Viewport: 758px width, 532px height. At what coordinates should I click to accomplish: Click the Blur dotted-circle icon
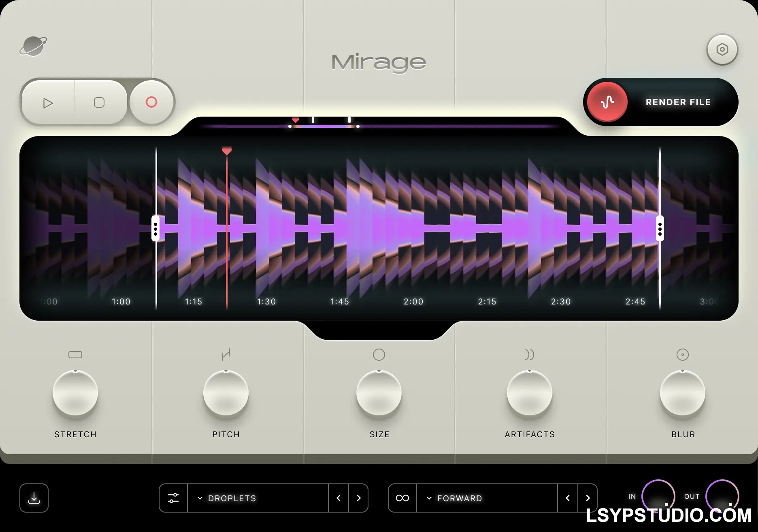(x=683, y=355)
